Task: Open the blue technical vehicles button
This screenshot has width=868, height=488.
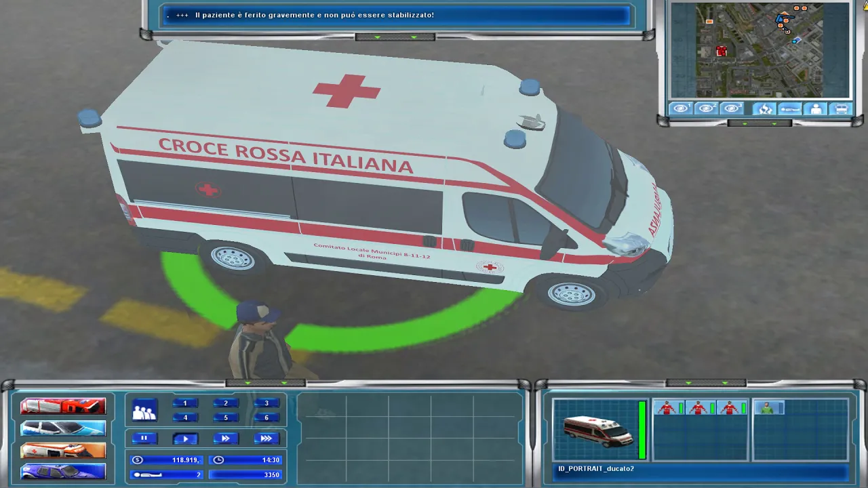Action: [x=63, y=471]
